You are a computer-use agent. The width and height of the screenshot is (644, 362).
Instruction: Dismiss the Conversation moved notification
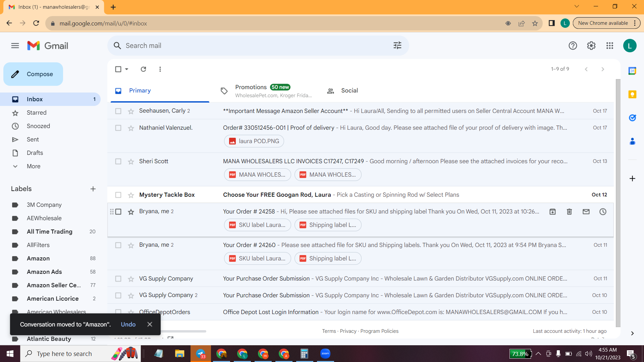(150, 324)
